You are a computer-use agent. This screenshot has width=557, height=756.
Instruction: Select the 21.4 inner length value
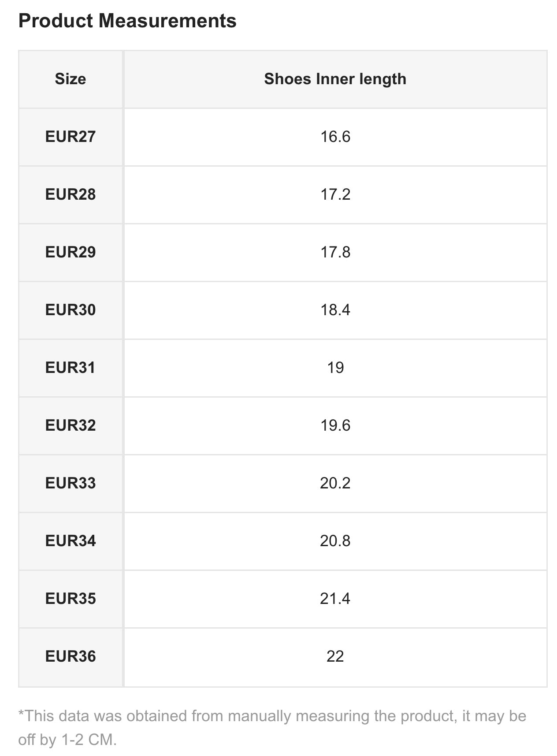click(335, 599)
